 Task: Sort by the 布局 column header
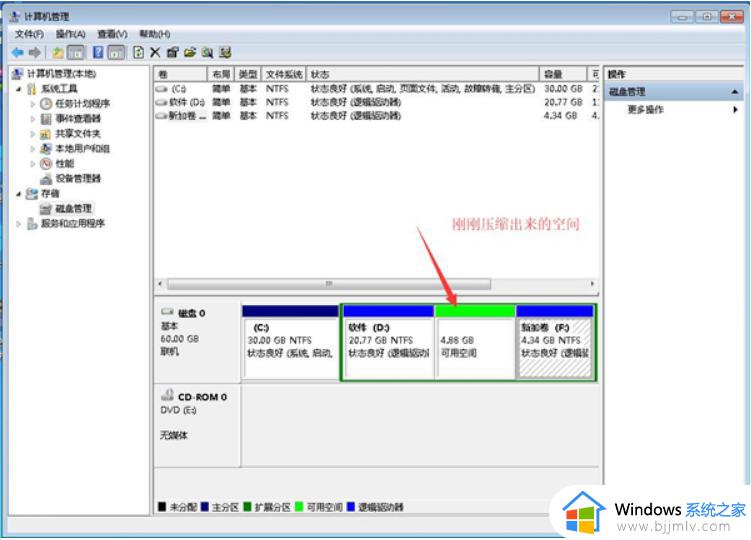[x=221, y=74]
